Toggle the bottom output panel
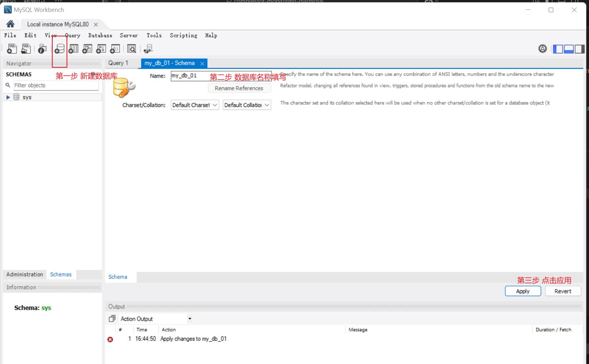 (569, 49)
